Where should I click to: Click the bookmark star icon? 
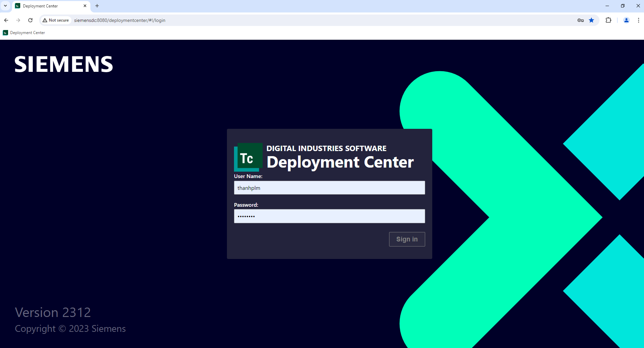(591, 20)
